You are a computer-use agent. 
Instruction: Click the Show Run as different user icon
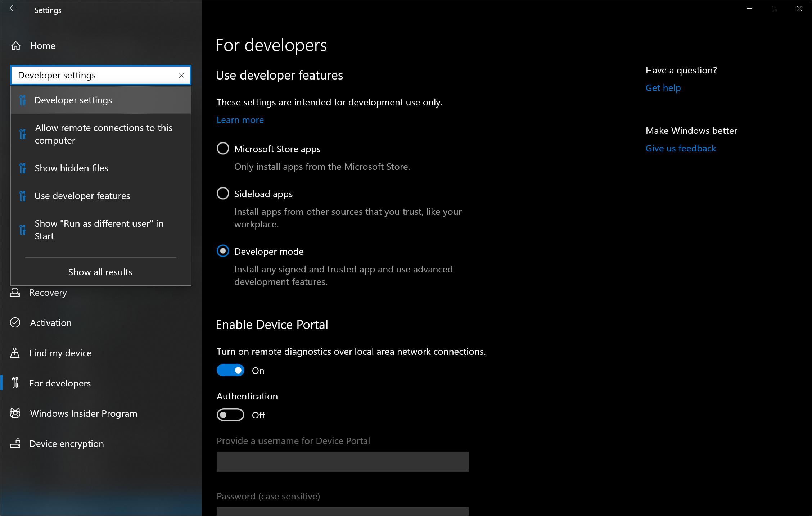22,230
